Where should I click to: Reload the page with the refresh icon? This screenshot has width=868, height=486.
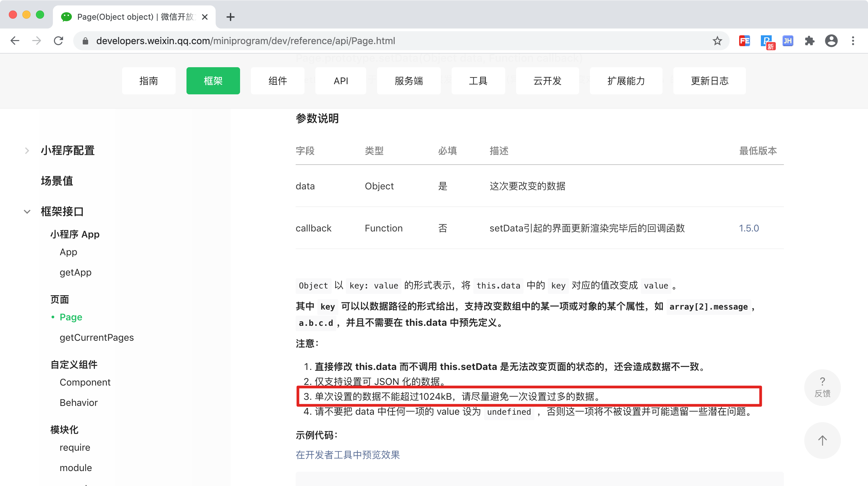(58, 41)
